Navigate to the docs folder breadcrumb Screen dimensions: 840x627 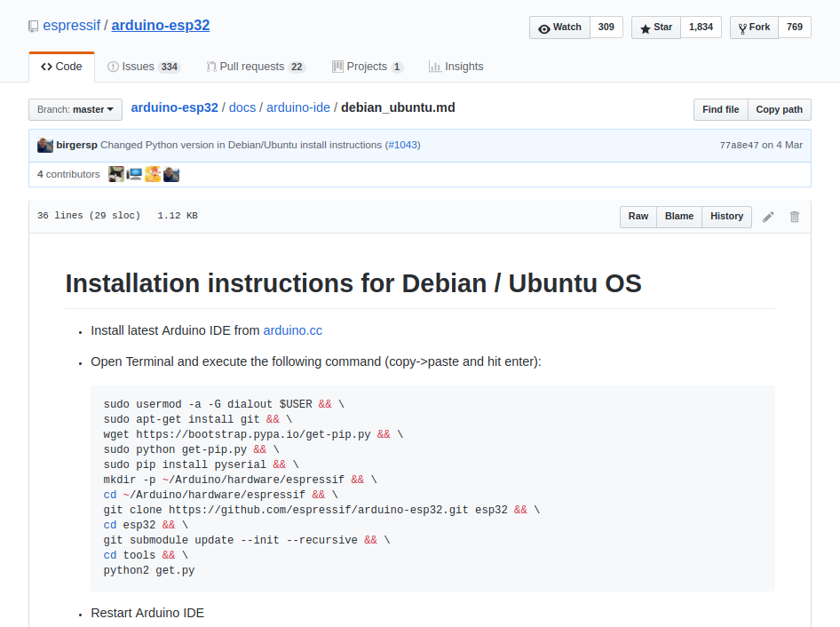click(242, 107)
